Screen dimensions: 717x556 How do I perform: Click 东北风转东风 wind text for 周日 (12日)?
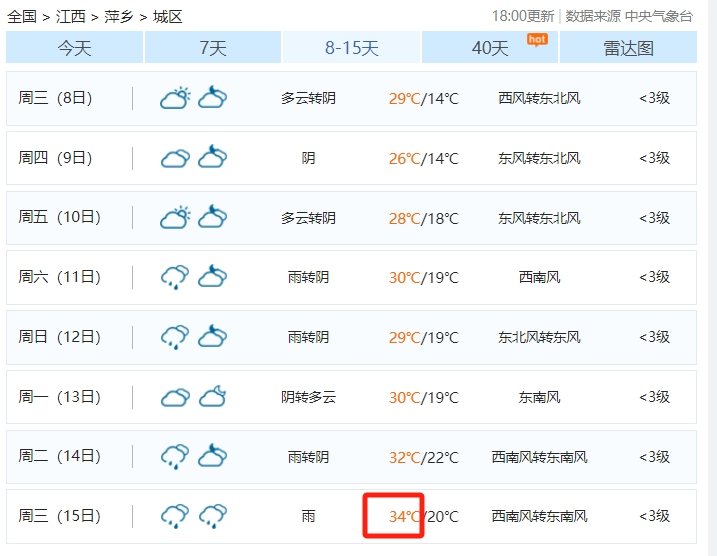[x=540, y=337]
